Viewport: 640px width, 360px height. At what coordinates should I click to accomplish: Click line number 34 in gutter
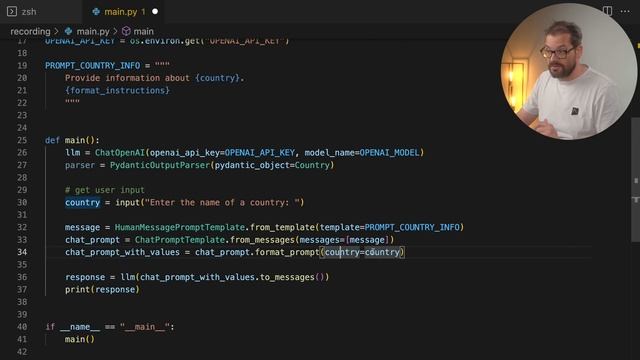22,252
